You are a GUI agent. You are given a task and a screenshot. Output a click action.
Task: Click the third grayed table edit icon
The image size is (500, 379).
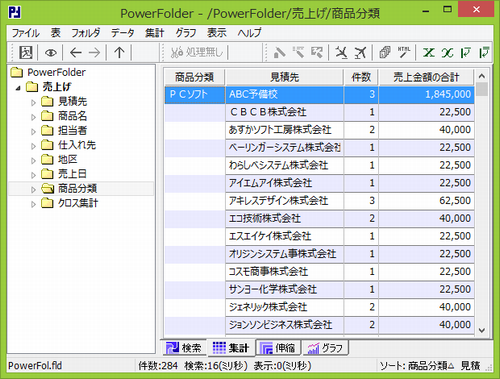click(317, 52)
